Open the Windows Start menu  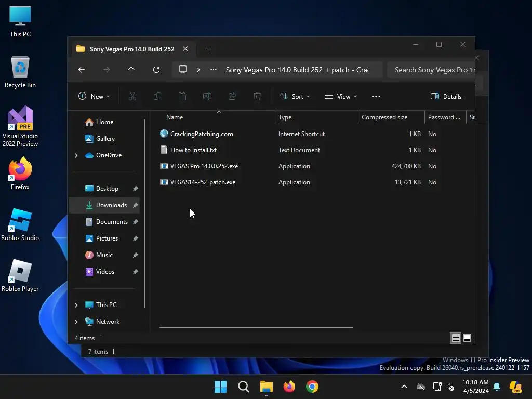point(220,387)
